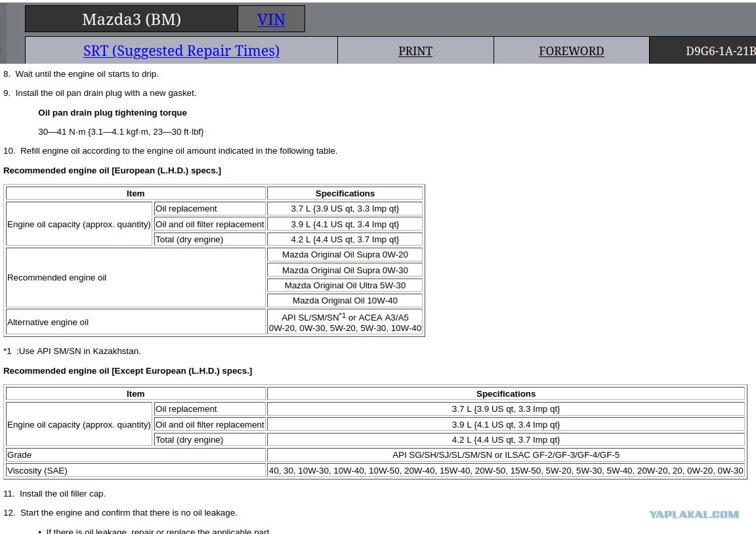Select the Mazda3 (BM) header
The width and height of the screenshot is (756, 534).
point(131,19)
